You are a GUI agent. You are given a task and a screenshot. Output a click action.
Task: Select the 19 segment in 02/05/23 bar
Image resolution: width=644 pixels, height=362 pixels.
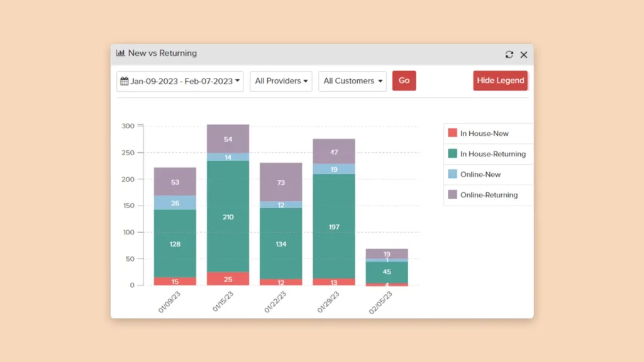coord(387,254)
